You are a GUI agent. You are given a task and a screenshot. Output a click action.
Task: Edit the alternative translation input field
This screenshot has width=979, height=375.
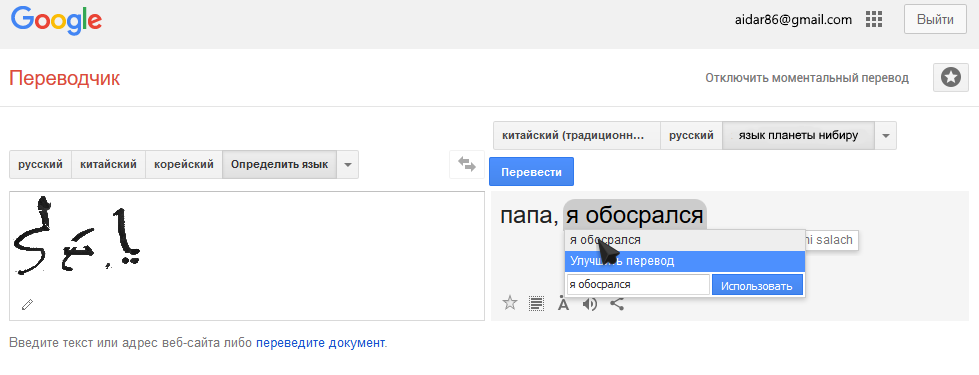[638, 285]
